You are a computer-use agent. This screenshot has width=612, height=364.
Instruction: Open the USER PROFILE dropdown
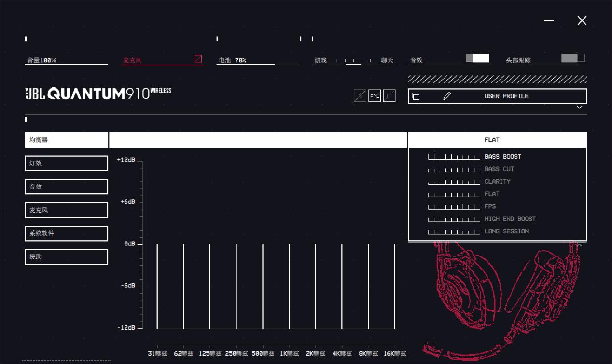tap(497, 96)
